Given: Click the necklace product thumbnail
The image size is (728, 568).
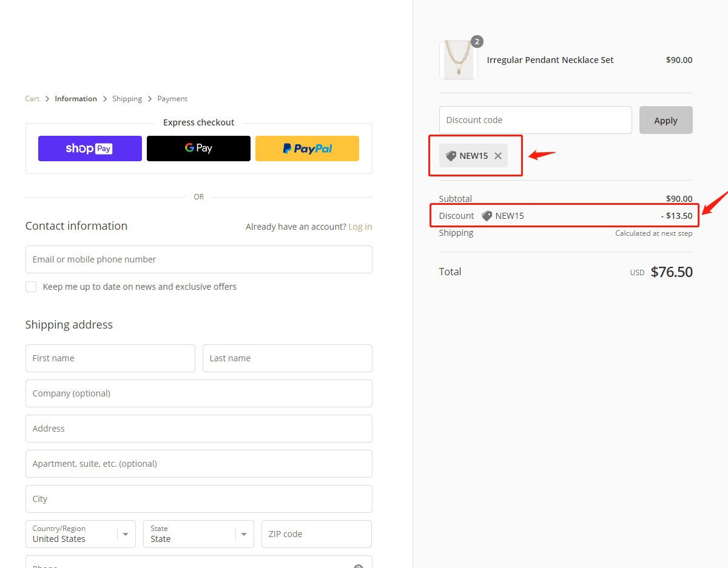Looking at the screenshot, I should coord(458,61).
